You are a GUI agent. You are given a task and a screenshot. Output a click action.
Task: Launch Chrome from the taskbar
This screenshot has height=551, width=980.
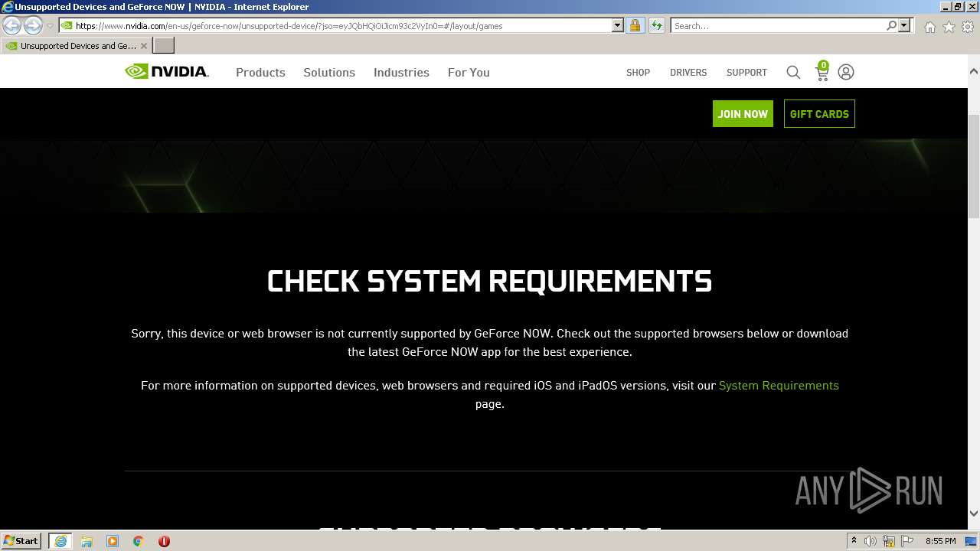pos(139,541)
